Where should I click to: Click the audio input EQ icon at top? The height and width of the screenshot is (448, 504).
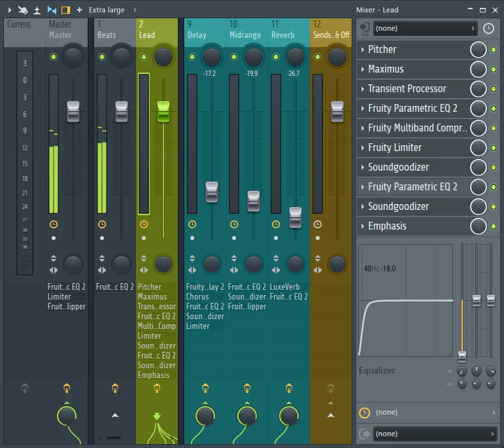pyautogui.click(x=365, y=29)
